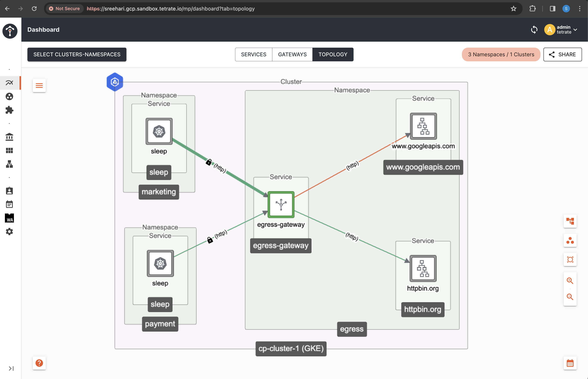Open the bank building organization sidebar icon
The height and width of the screenshot is (379, 588).
[x=9, y=137]
